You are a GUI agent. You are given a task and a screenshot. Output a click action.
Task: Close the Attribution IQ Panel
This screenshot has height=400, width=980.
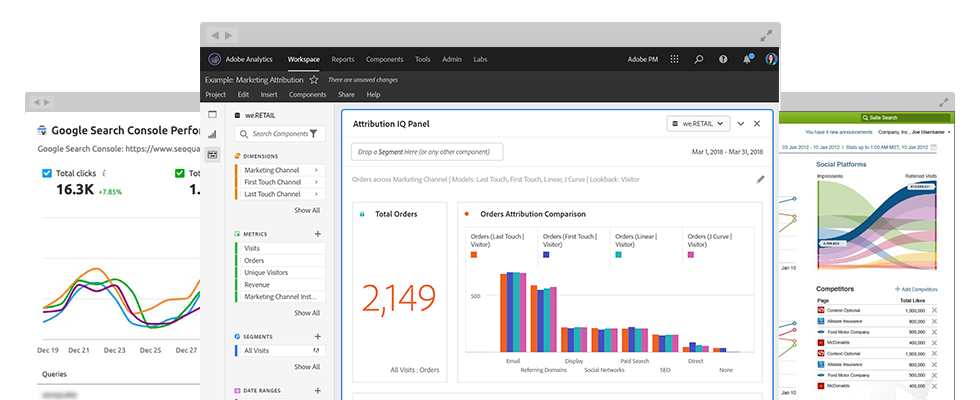click(757, 124)
